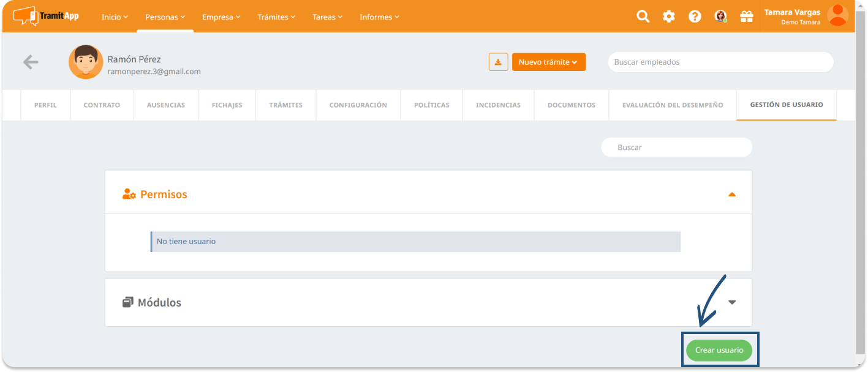Open the gift box icon
The height and width of the screenshot is (372, 868).
tap(746, 17)
